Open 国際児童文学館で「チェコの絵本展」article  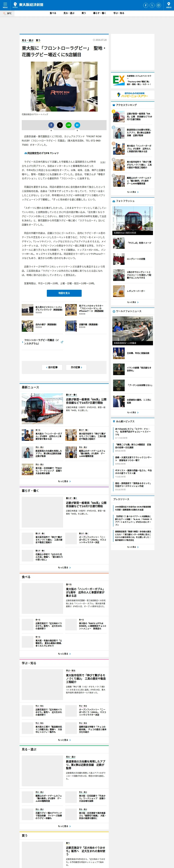coord(86,728)
